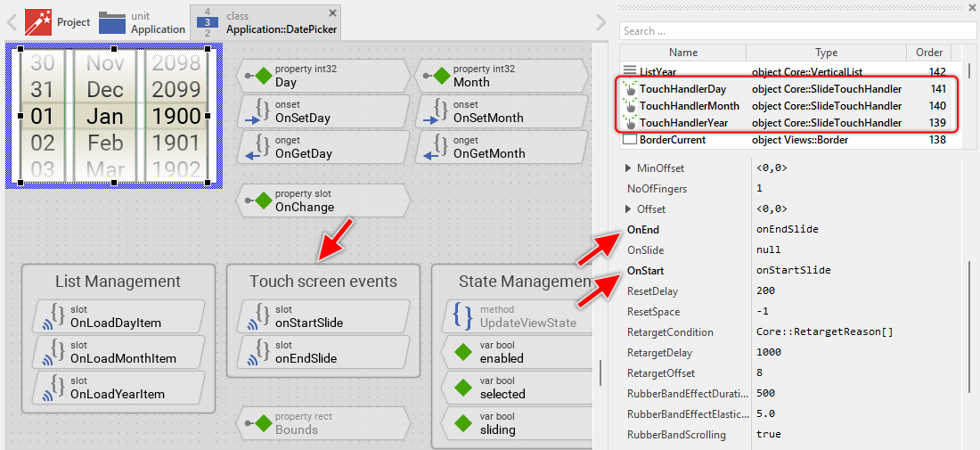
Task: Click the Project wizard icon
Action: coord(38,21)
